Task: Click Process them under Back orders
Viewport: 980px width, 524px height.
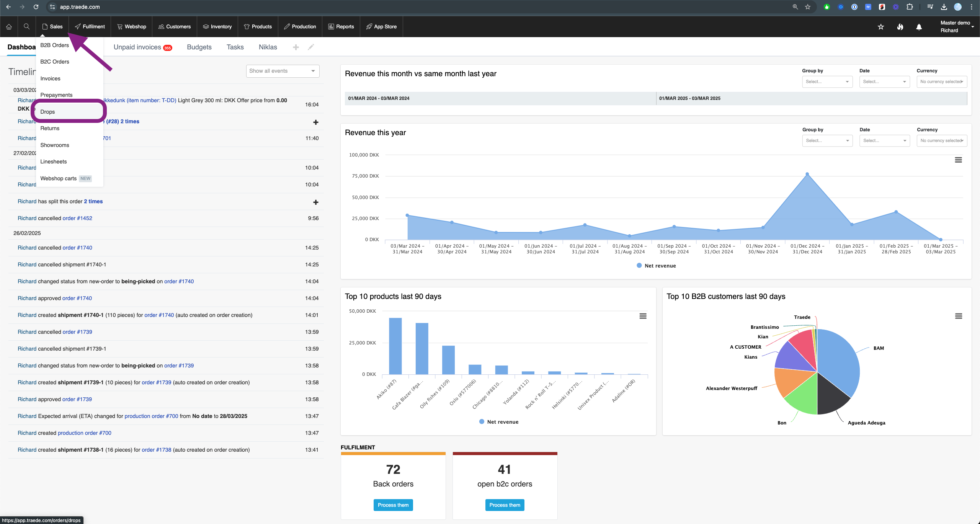Action: (x=393, y=505)
